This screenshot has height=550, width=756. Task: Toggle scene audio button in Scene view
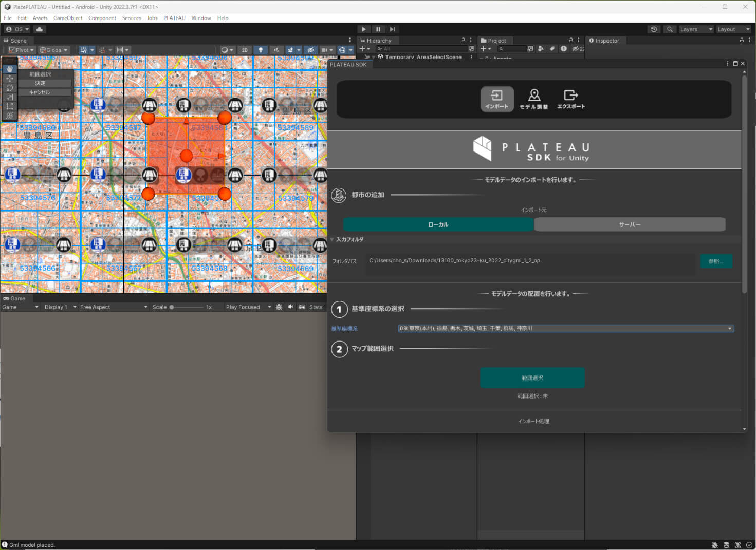pos(276,50)
